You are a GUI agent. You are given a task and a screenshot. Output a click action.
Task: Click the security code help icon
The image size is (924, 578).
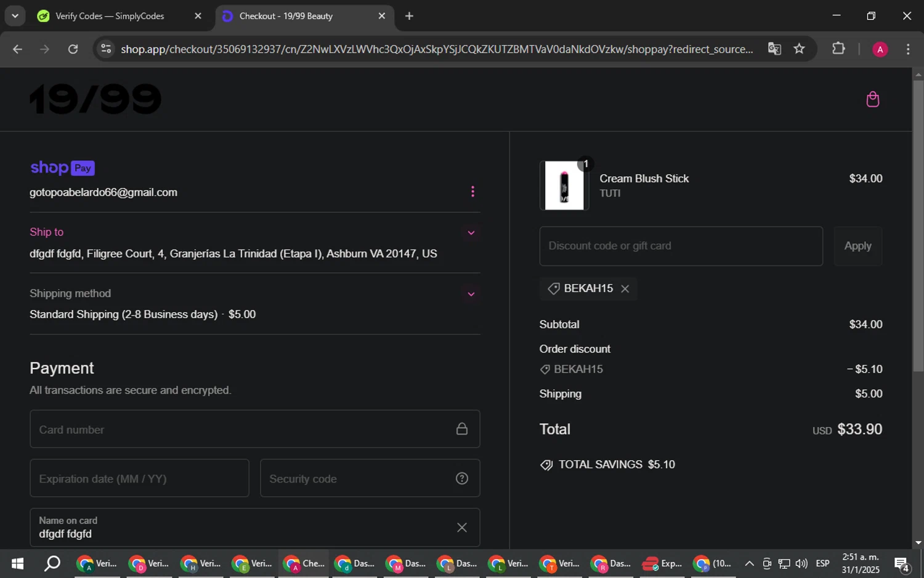pos(462,478)
